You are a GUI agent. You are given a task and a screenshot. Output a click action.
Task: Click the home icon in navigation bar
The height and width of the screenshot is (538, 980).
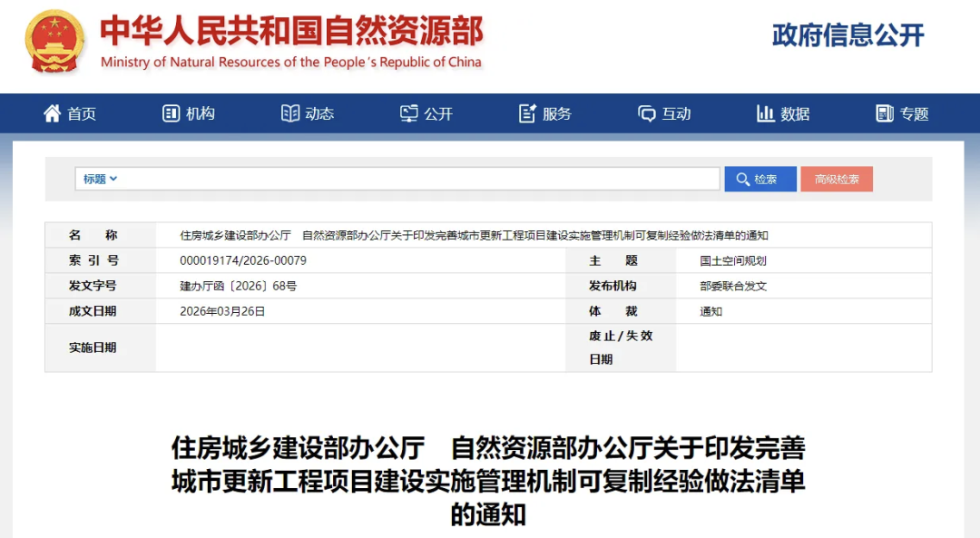click(x=52, y=113)
